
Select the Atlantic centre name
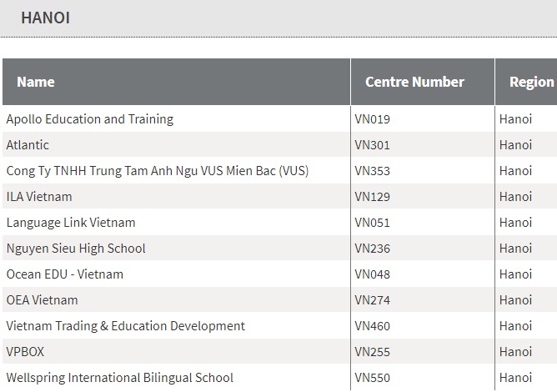coord(28,145)
